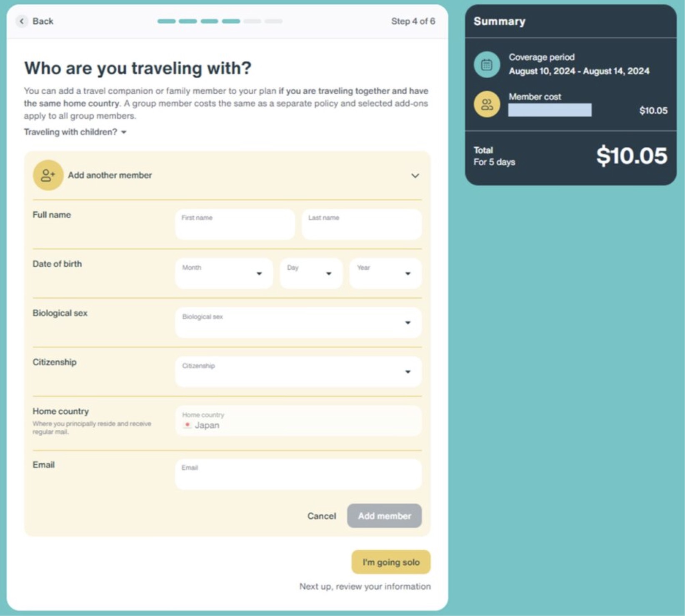Click the Add member button

point(384,516)
